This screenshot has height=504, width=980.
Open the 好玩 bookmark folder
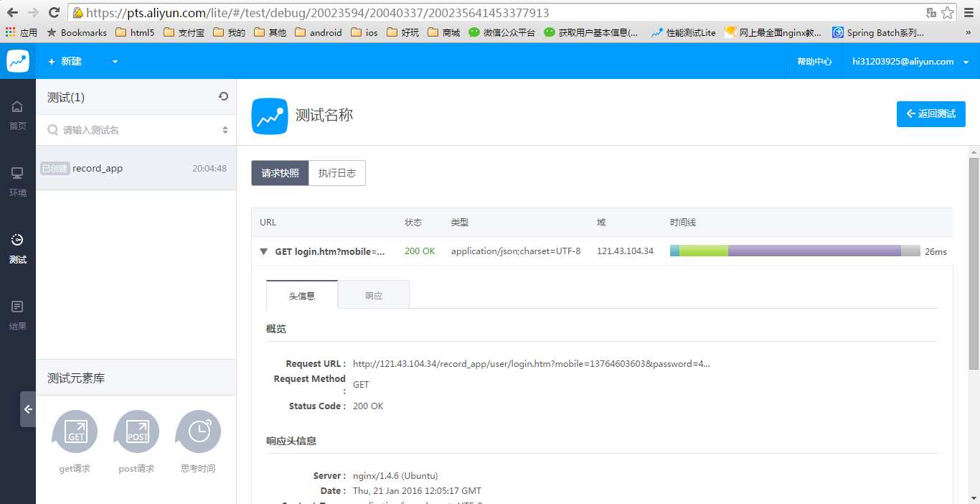(402, 32)
